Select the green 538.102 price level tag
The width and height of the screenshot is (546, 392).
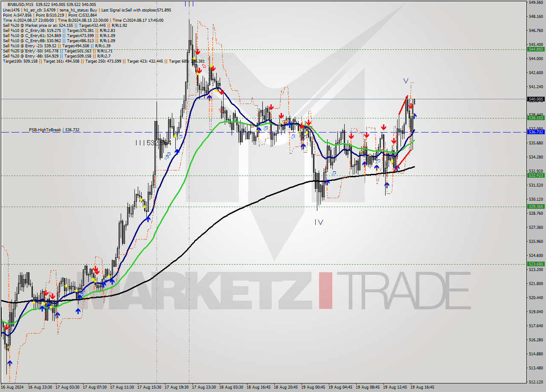[x=536, y=118]
